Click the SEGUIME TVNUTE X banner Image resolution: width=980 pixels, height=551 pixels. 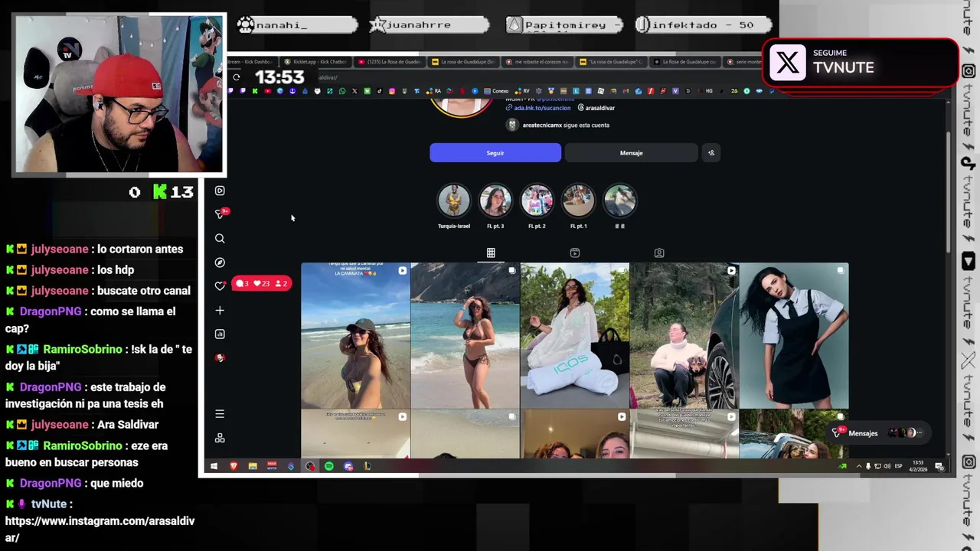tap(861, 61)
